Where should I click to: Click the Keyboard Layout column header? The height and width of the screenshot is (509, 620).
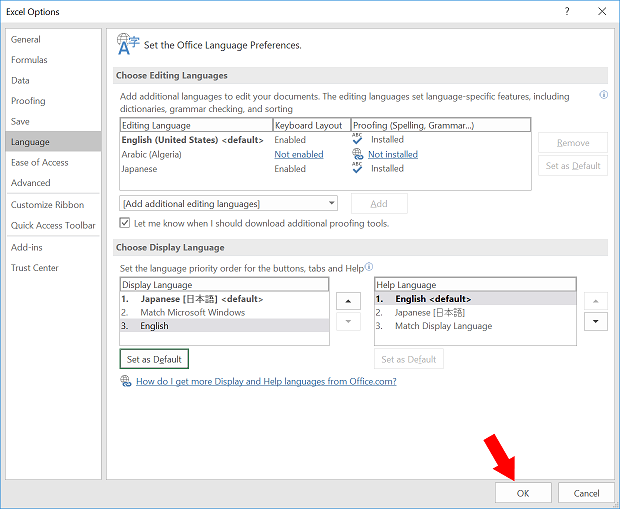coord(312,125)
